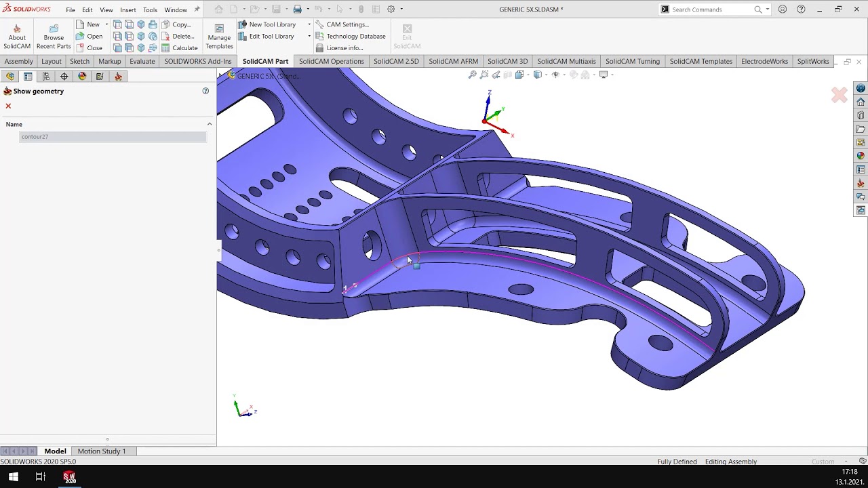Open SolidCAM Manager tab icon

tap(119, 77)
